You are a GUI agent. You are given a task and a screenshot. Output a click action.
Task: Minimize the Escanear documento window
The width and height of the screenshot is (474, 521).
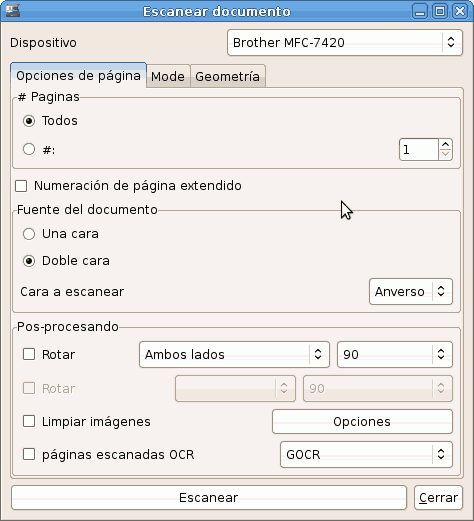click(x=420, y=11)
